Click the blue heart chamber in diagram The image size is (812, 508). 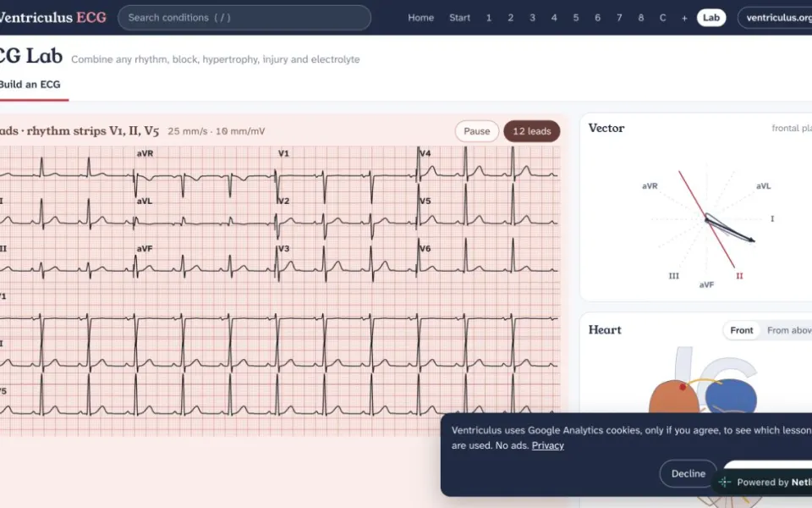point(731,397)
